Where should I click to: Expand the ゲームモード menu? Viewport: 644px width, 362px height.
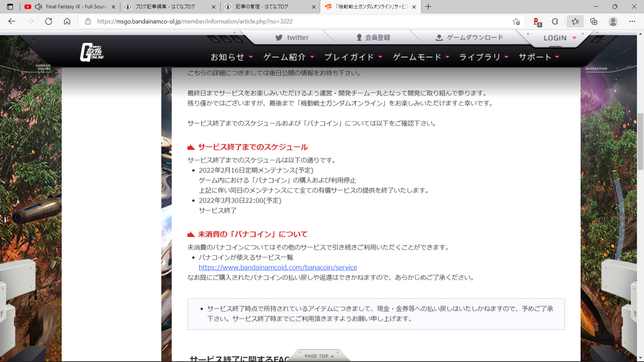click(x=421, y=57)
